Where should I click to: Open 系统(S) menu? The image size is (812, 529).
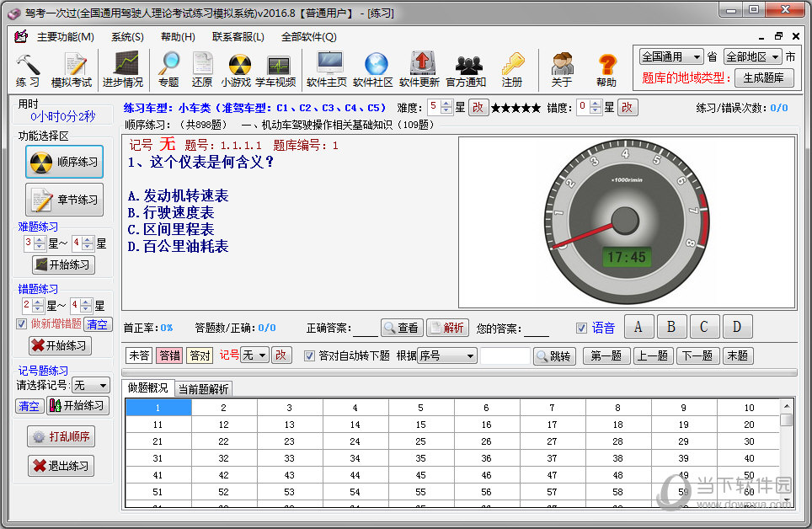click(x=127, y=37)
